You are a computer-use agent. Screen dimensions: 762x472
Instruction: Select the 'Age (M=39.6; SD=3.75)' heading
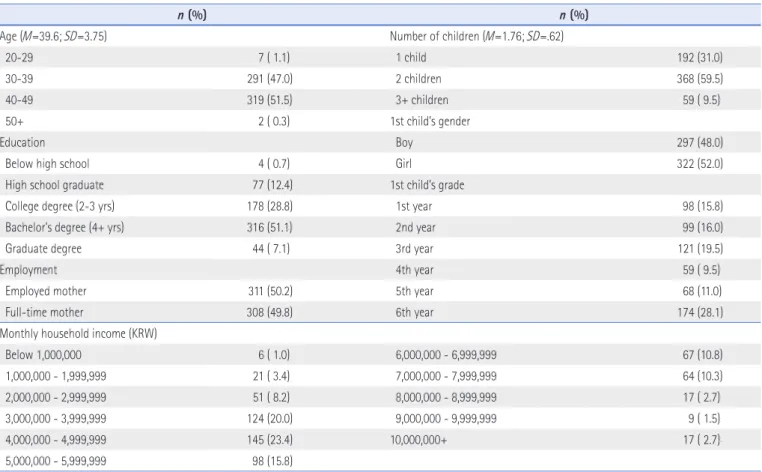tap(53, 36)
